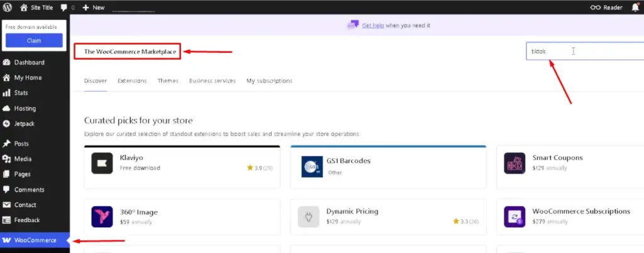Click the Curated picks for your store heading

(138, 121)
